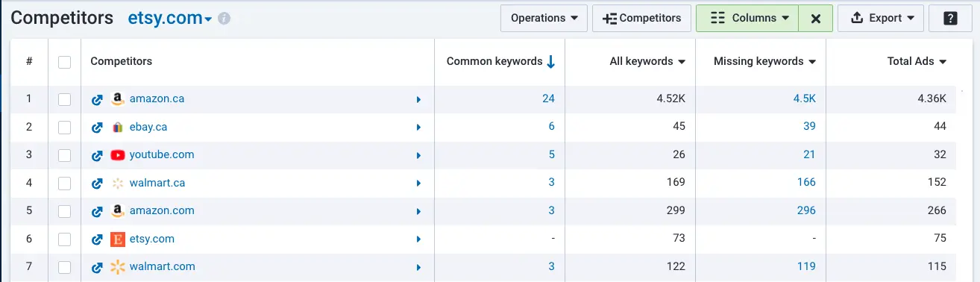
Task: Click common keywords value 5 for youtube.com
Action: 552,154
